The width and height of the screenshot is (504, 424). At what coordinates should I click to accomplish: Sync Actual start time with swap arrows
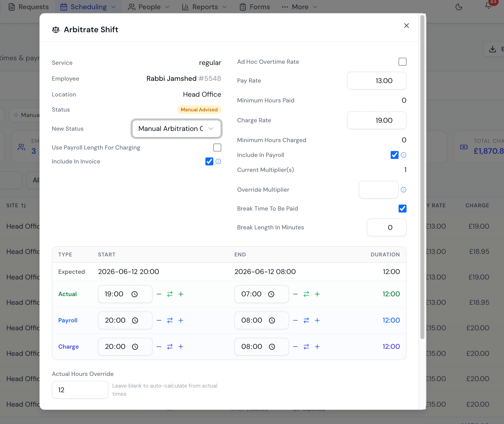coord(170,294)
